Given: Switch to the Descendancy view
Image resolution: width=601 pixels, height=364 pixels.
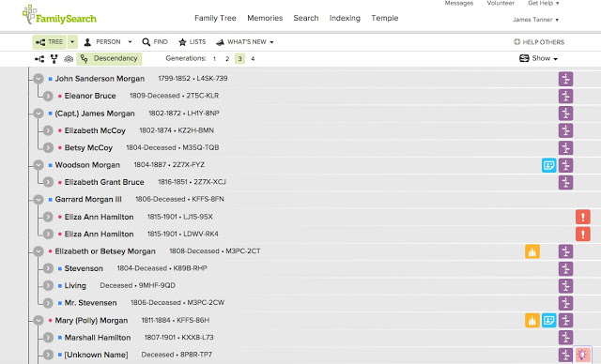Looking at the screenshot, I should [109, 59].
